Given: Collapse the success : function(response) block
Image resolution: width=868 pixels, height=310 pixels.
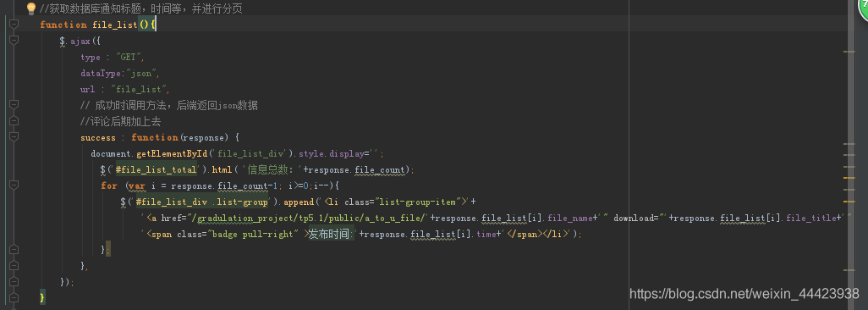Looking at the screenshot, I should [x=14, y=137].
